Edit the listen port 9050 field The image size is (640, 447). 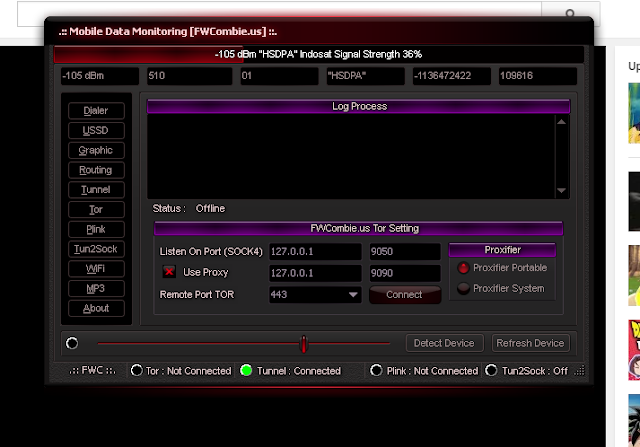[405, 251]
